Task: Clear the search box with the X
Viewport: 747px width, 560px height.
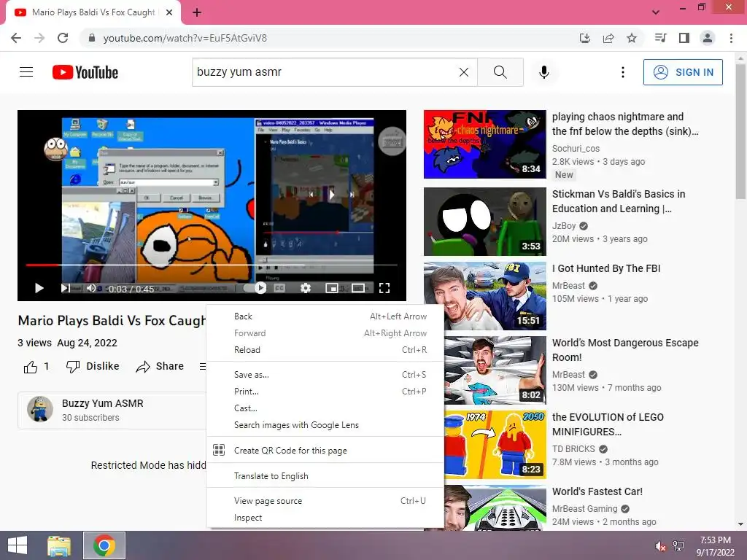Action: (x=463, y=72)
